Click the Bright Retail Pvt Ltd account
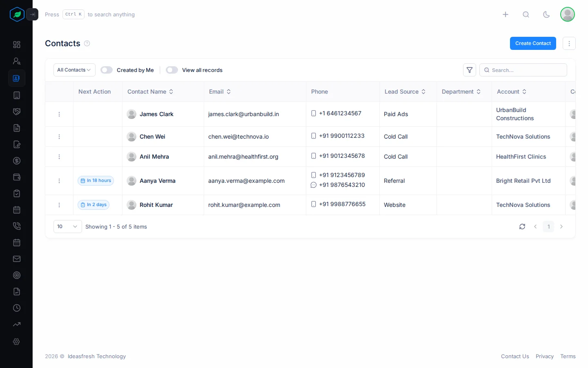Viewport: 588px width, 368px height. click(523, 181)
